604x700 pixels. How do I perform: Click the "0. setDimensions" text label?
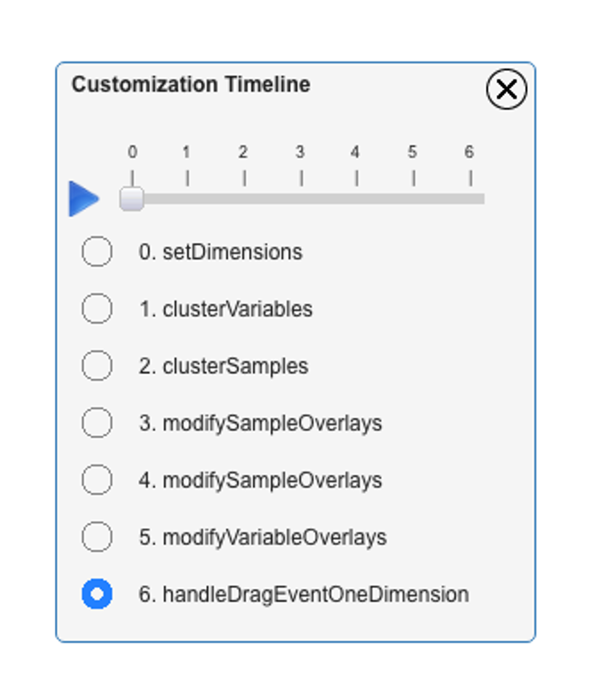pyautogui.click(x=221, y=252)
